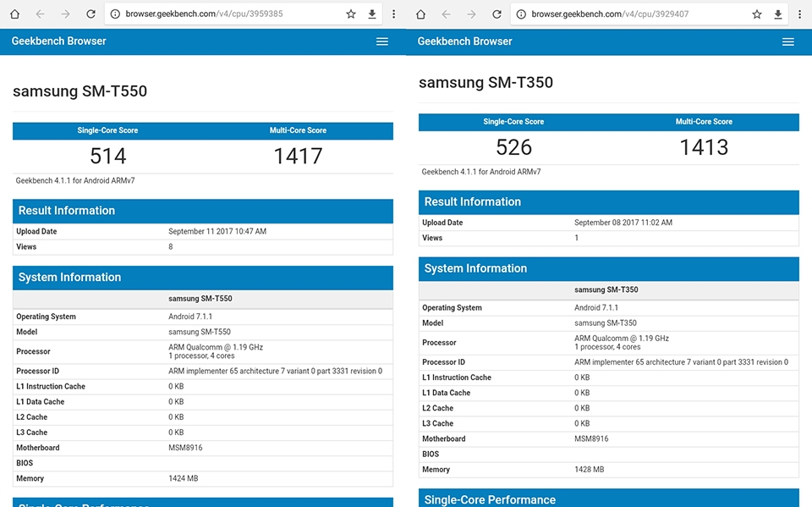Download the SM-T550 page

(372, 14)
